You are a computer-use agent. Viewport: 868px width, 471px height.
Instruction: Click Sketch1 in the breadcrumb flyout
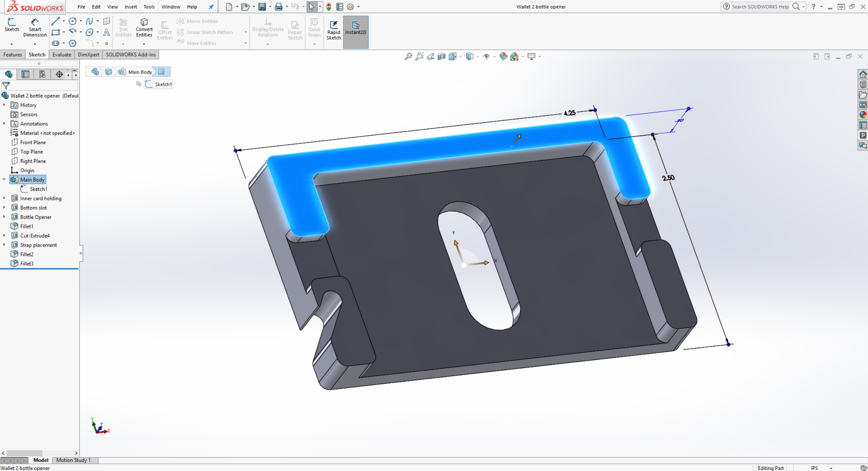[x=159, y=84]
